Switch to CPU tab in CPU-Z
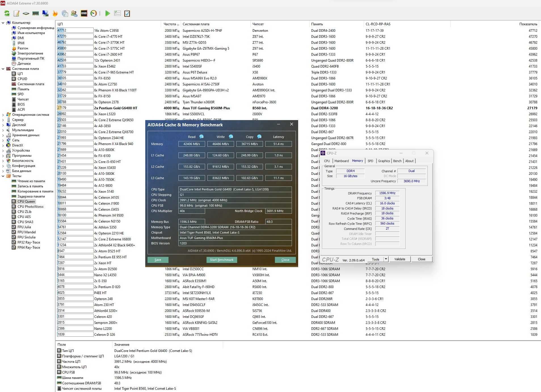This screenshot has width=541, height=392. (x=327, y=161)
